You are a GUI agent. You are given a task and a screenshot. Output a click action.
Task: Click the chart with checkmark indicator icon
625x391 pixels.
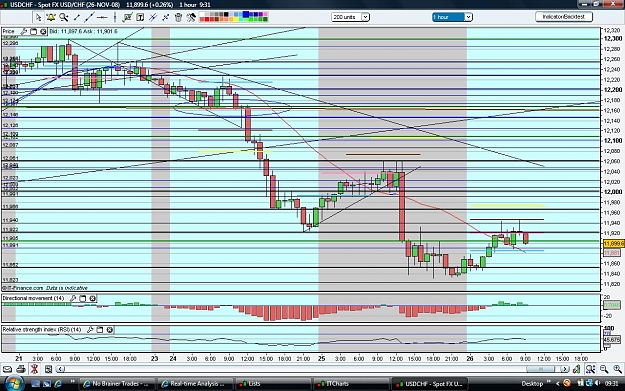[127, 17]
